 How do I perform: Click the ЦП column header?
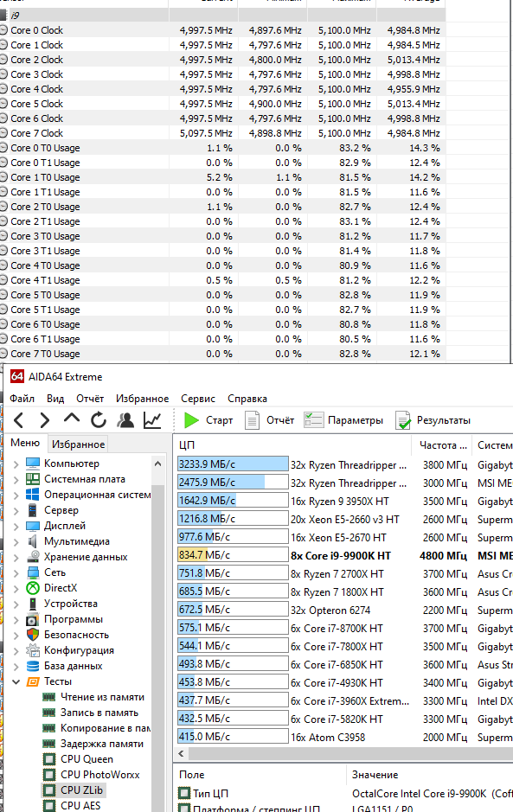(x=292, y=444)
